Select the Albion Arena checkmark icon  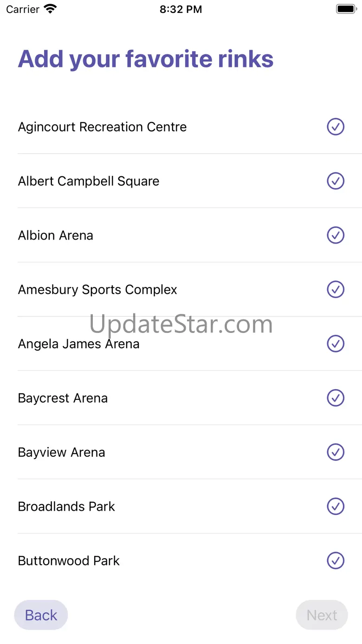coord(336,235)
